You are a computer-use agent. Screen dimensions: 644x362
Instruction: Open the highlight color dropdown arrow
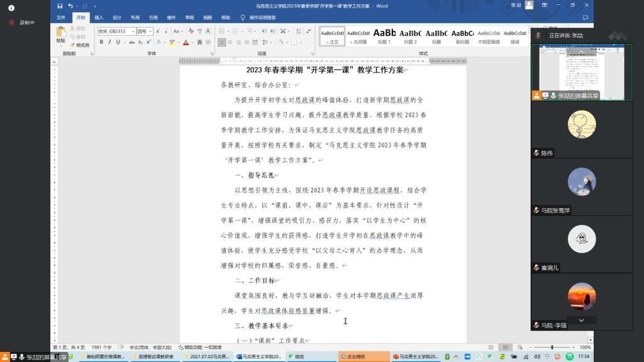click(178, 42)
